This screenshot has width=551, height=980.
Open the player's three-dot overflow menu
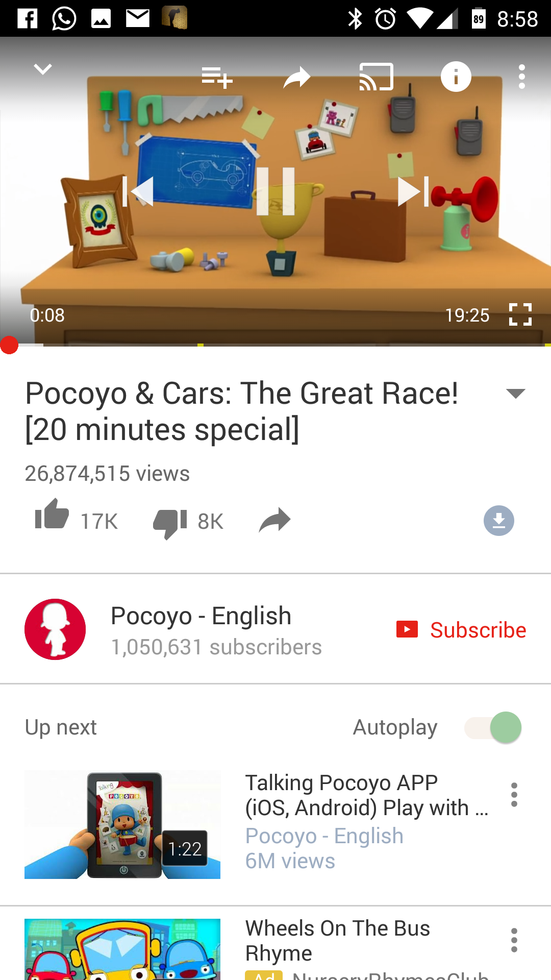click(521, 77)
